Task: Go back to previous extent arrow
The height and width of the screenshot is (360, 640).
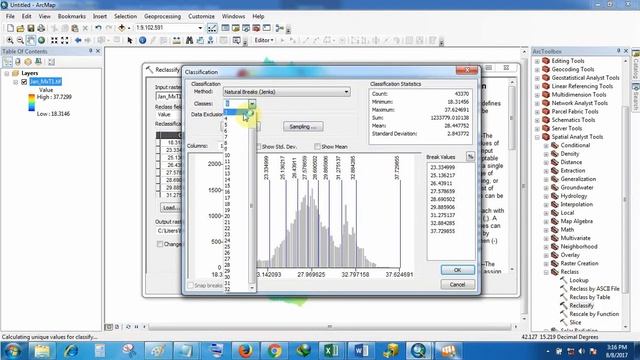Action: 78,40
